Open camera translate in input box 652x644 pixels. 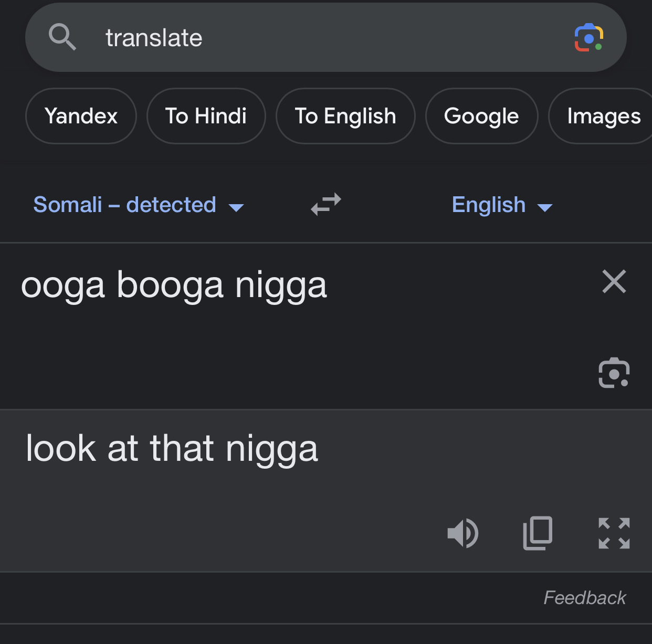pyautogui.click(x=614, y=373)
